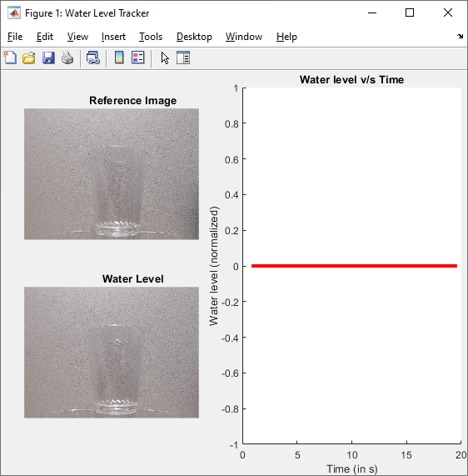Click the y-axis tick label 0.8
468x476 pixels.
point(232,124)
